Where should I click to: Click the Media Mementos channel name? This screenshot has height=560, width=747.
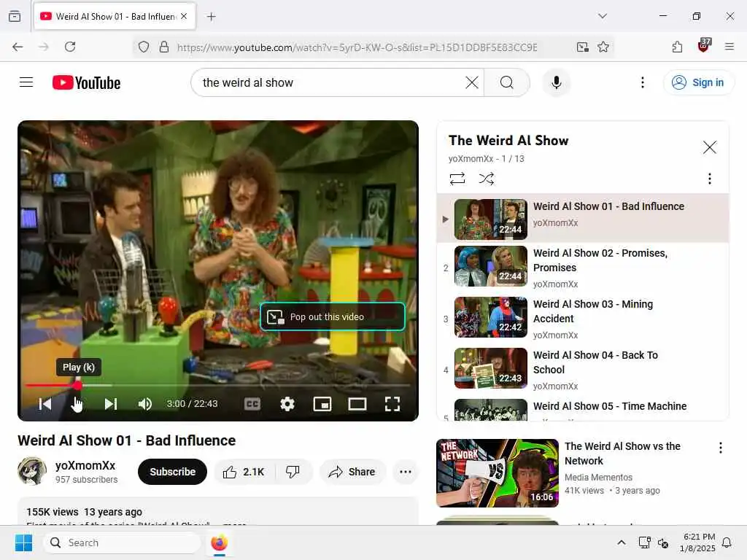coord(598,477)
